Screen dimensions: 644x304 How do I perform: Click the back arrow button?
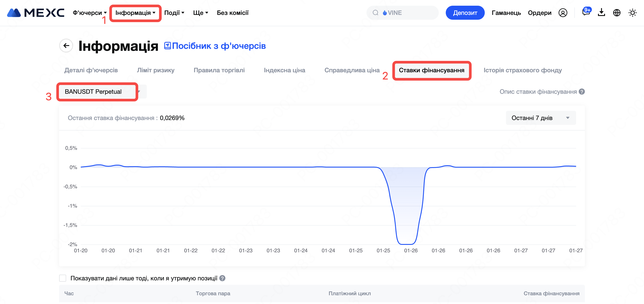click(x=66, y=46)
